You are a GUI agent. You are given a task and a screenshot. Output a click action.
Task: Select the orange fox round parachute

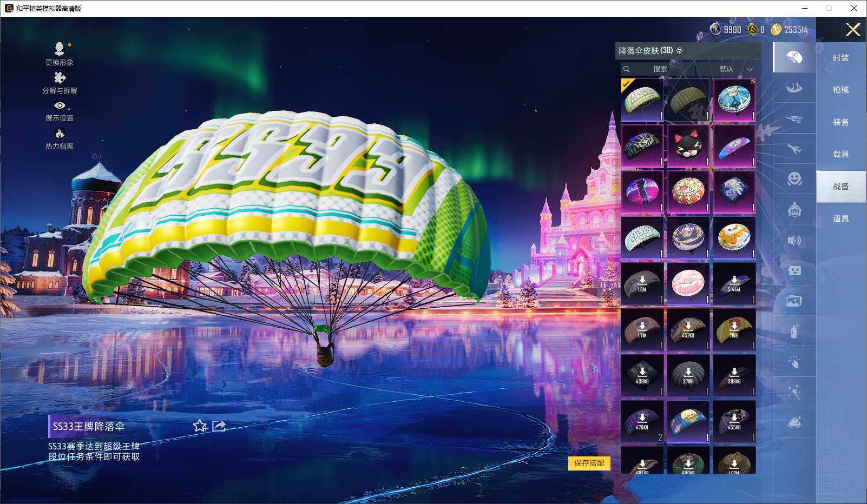(x=734, y=238)
